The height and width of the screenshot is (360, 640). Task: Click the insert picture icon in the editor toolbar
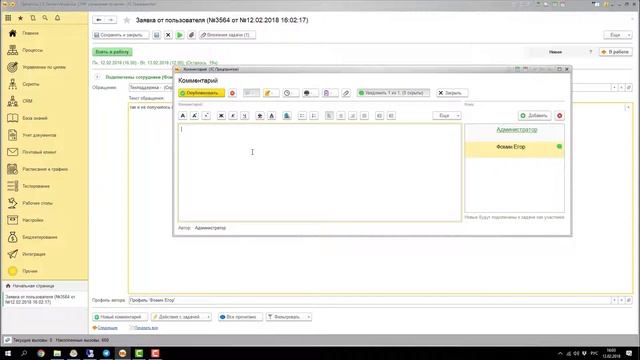[x=287, y=116]
